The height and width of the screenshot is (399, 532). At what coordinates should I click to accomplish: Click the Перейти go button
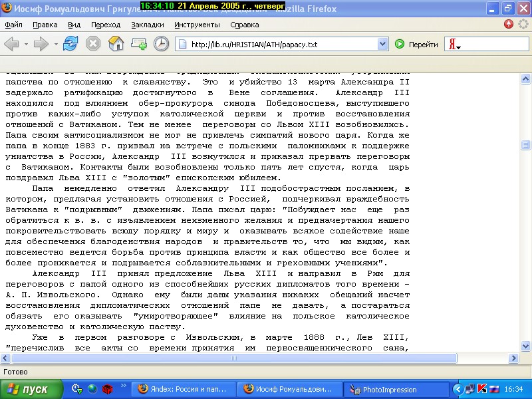pyautogui.click(x=416, y=45)
